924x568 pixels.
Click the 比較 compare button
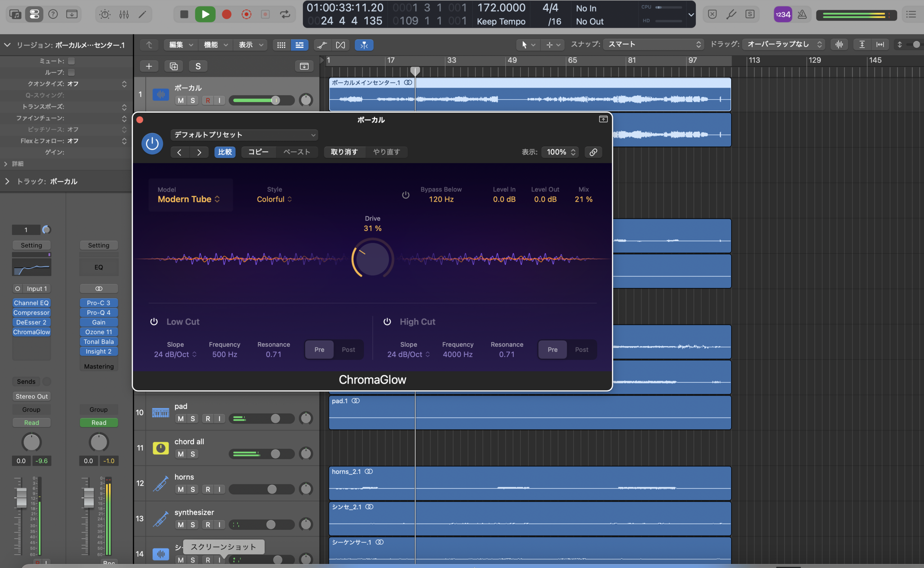tap(225, 152)
